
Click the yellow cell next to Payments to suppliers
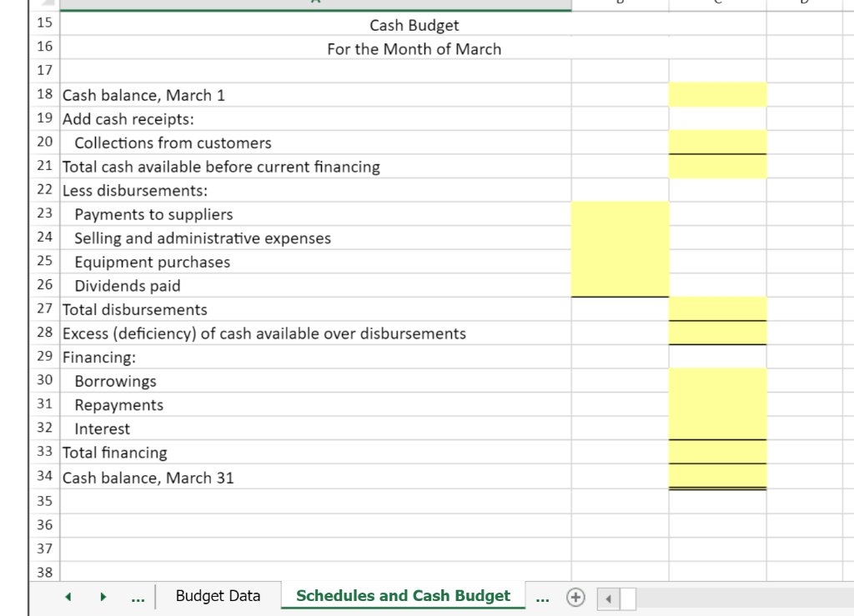pyautogui.click(x=619, y=214)
